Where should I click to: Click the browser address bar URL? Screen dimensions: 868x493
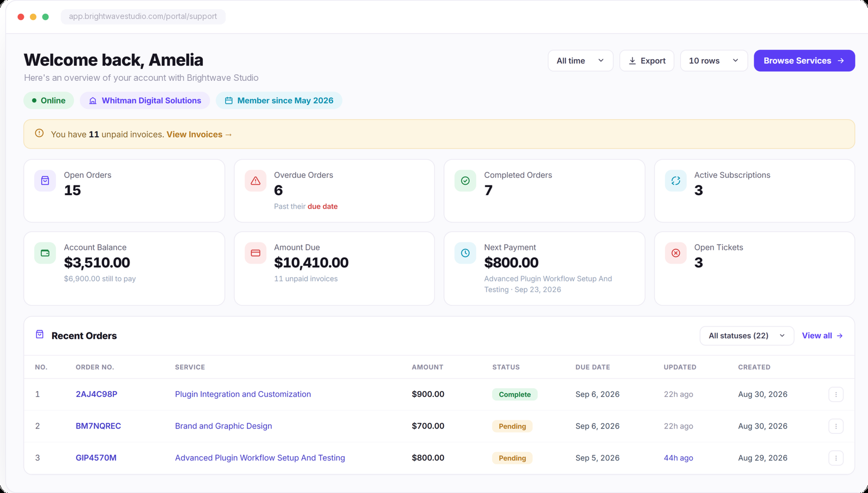click(143, 16)
